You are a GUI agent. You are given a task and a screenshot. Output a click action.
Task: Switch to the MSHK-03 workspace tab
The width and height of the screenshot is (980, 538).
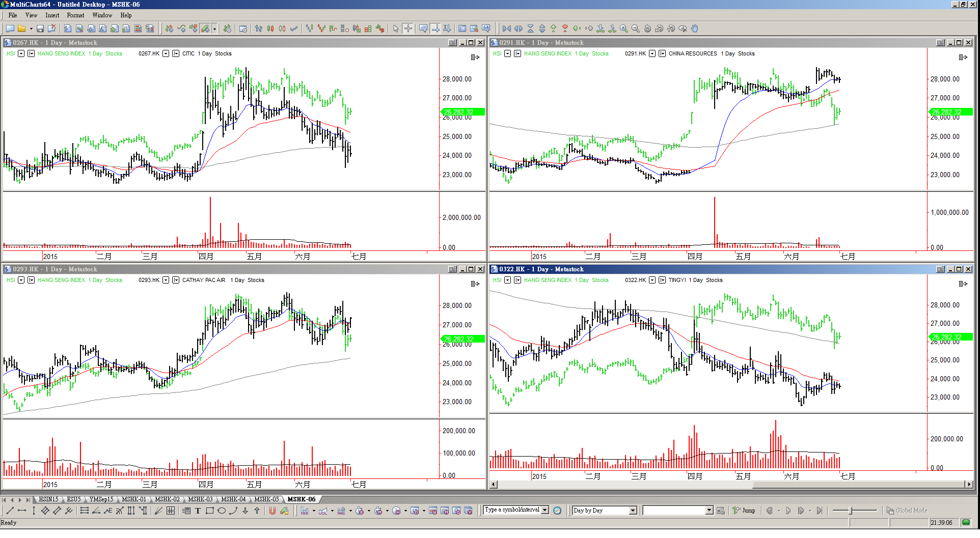pyautogui.click(x=200, y=499)
